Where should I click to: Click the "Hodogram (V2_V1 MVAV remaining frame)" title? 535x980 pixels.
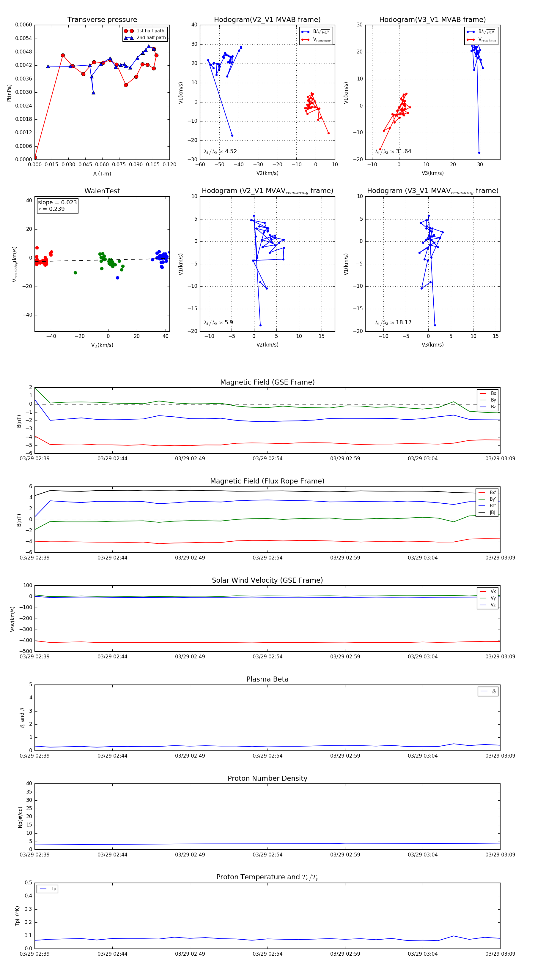coord(267,191)
